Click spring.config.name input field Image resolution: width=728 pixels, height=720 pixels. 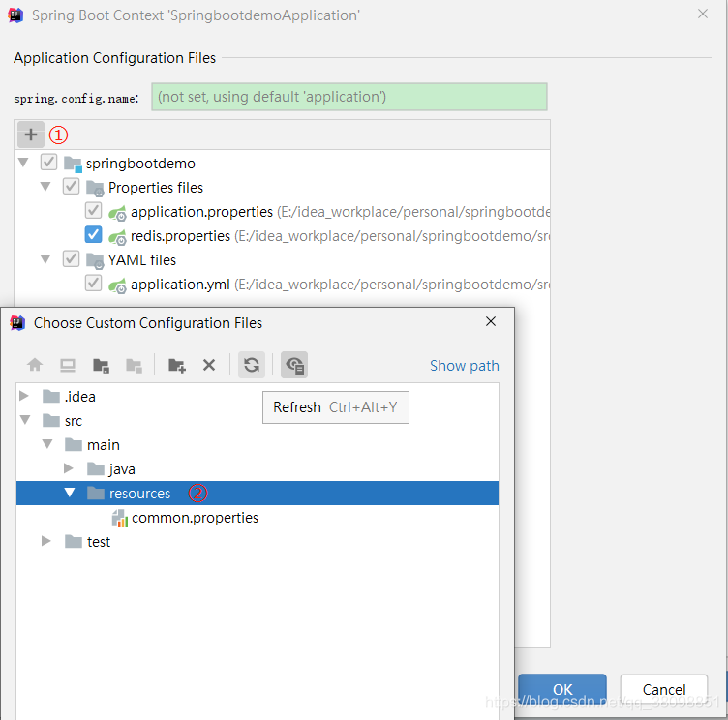point(349,97)
